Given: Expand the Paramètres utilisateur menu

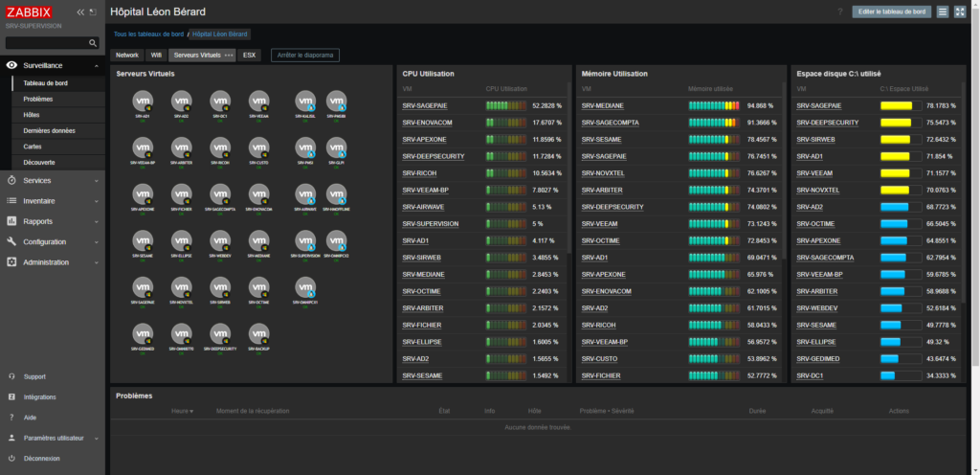Looking at the screenshot, I should click(53, 438).
